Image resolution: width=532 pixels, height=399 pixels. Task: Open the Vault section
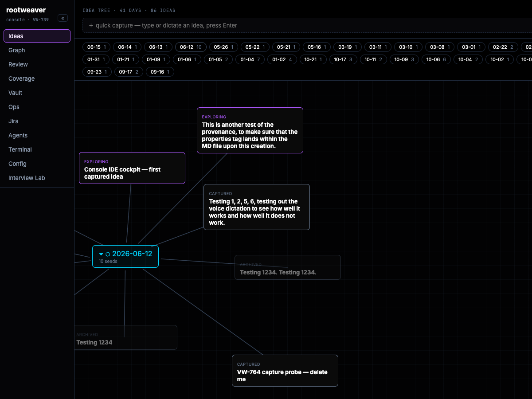37,93
